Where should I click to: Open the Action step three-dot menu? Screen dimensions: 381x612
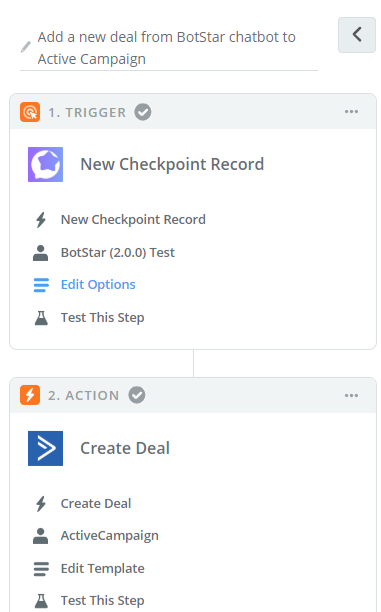click(351, 395)
